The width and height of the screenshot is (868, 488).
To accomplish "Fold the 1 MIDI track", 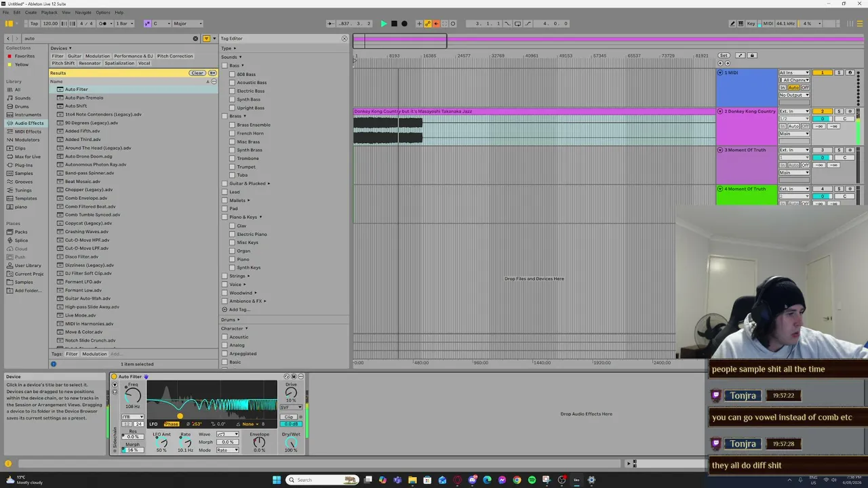I will 720,73.
